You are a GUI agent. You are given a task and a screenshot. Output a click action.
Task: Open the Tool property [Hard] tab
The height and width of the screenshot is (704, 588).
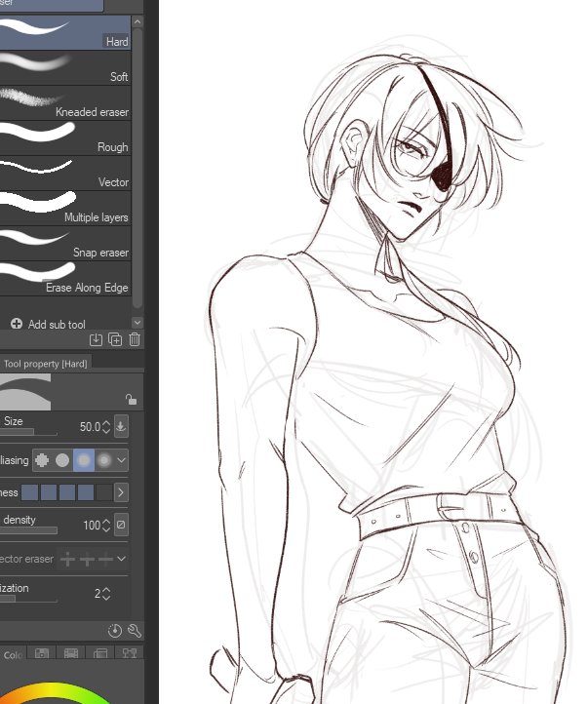(45, 364)
